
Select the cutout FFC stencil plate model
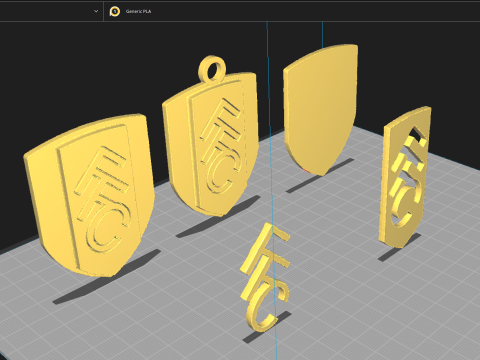tap(404, 177)
